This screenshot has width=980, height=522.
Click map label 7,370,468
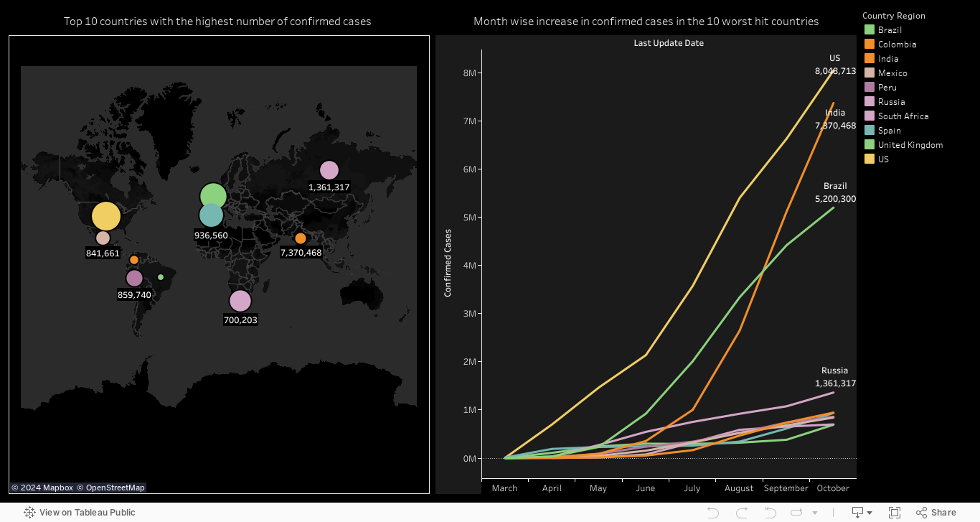[x=301, y=253]
